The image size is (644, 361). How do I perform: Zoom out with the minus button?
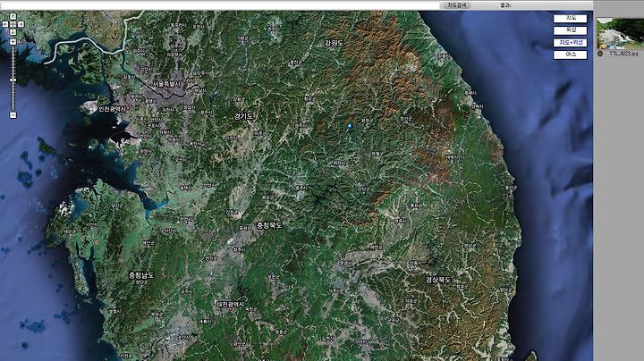(13, 115)
